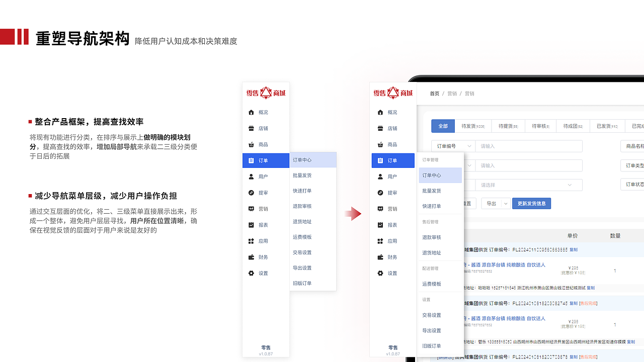Click 提审 icon in sidebar beside order table
The image size is (644, 362).
tap(380, 193)
